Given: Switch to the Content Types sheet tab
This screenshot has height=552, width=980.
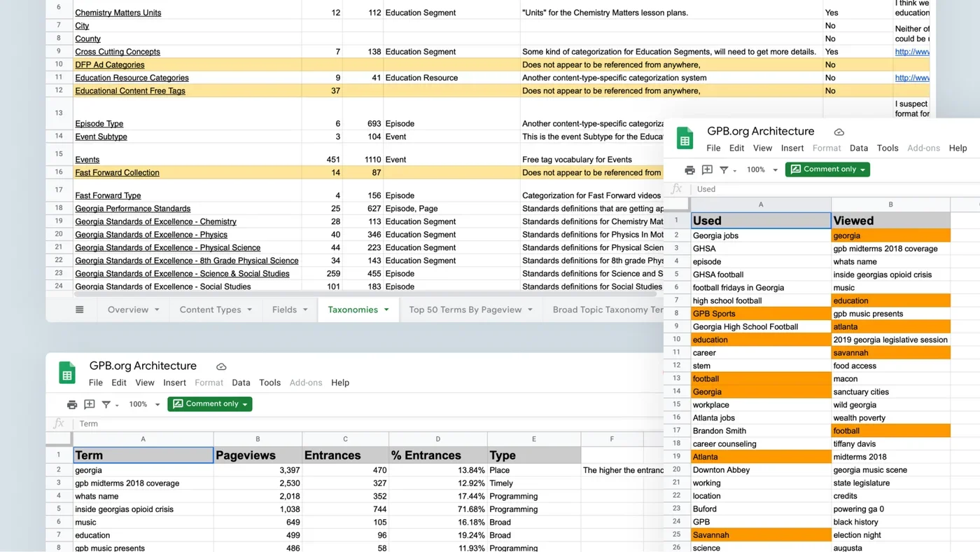Looking at the screenshot, I should [210, 310].
